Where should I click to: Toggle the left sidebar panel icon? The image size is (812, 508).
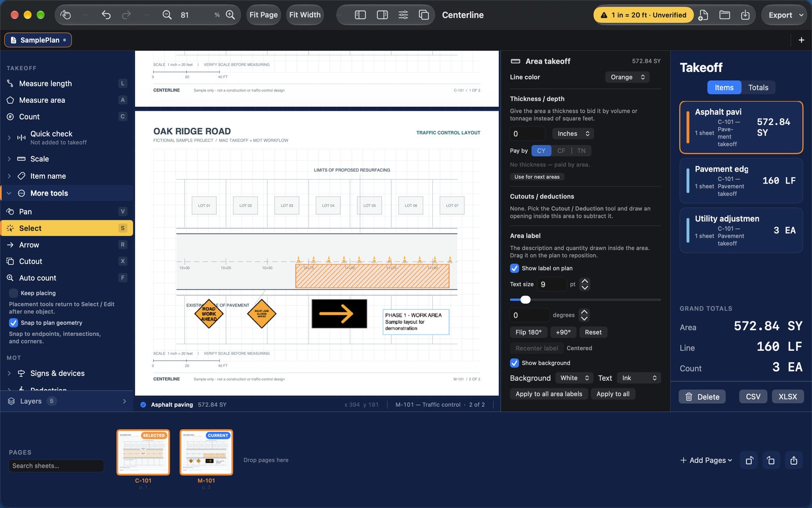click(x=360, y=15)
